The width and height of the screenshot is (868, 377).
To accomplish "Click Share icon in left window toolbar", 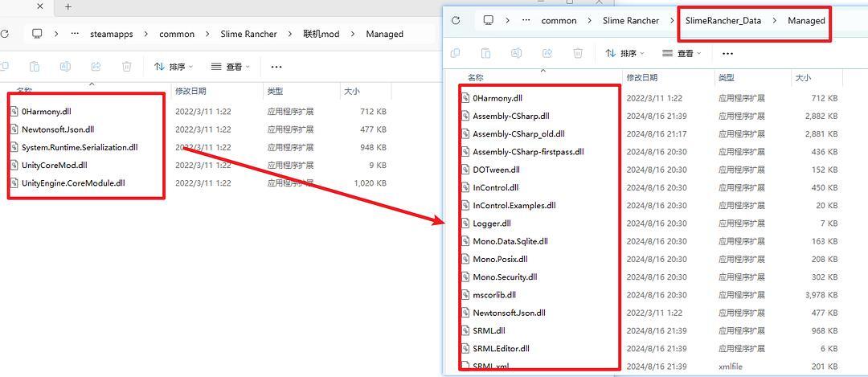I will pyautogui.click(x=96, y=67).
